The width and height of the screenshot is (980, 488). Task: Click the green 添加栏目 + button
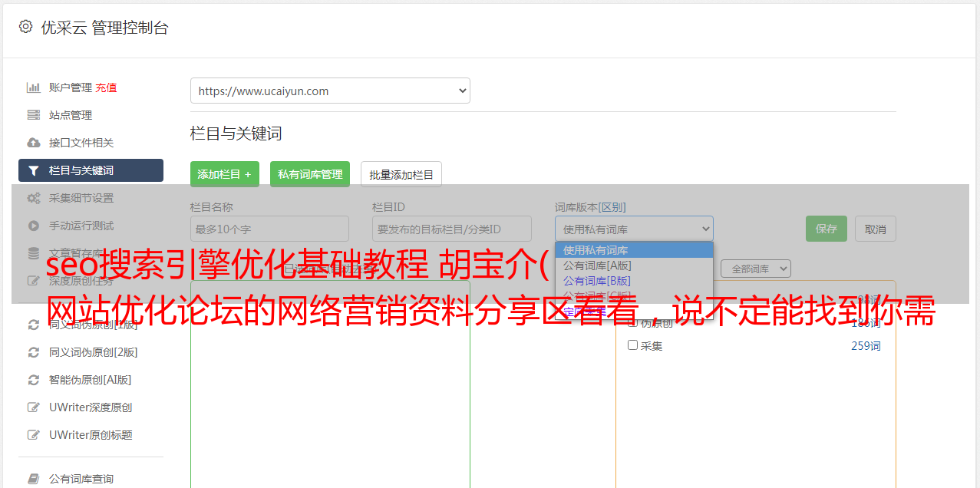tap(225, 174)
